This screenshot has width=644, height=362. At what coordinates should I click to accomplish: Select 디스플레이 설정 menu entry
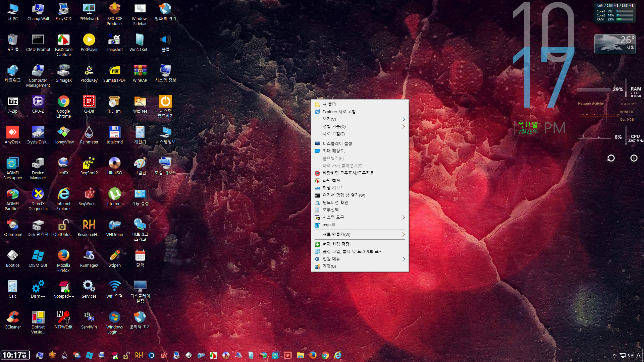click(360, 144)
